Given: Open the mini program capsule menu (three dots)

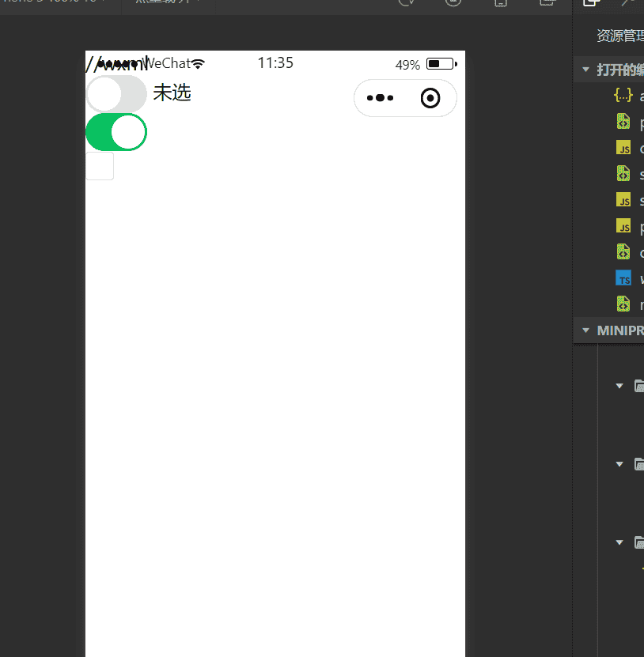Looking at the screenshot, I should 380,98.
